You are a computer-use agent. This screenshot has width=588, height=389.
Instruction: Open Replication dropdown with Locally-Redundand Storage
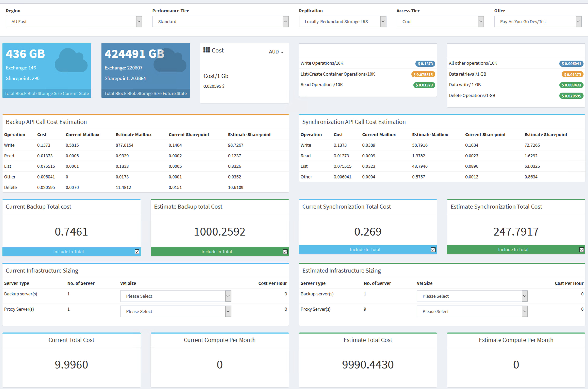point(342,22)
